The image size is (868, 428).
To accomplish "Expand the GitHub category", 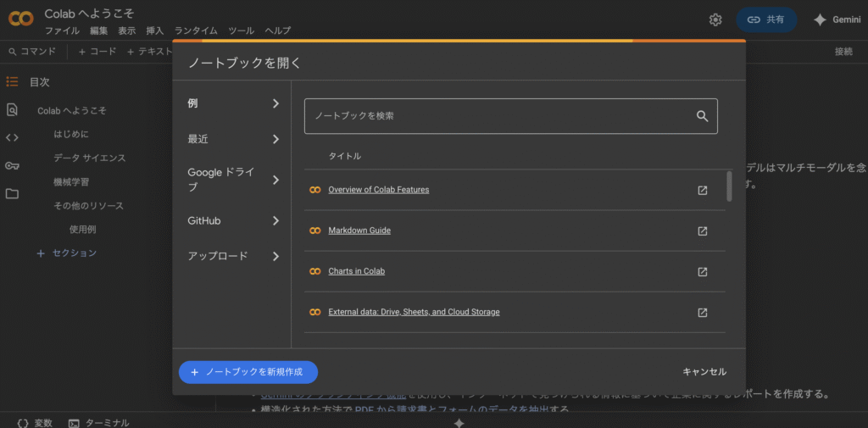I will point(233,220).
